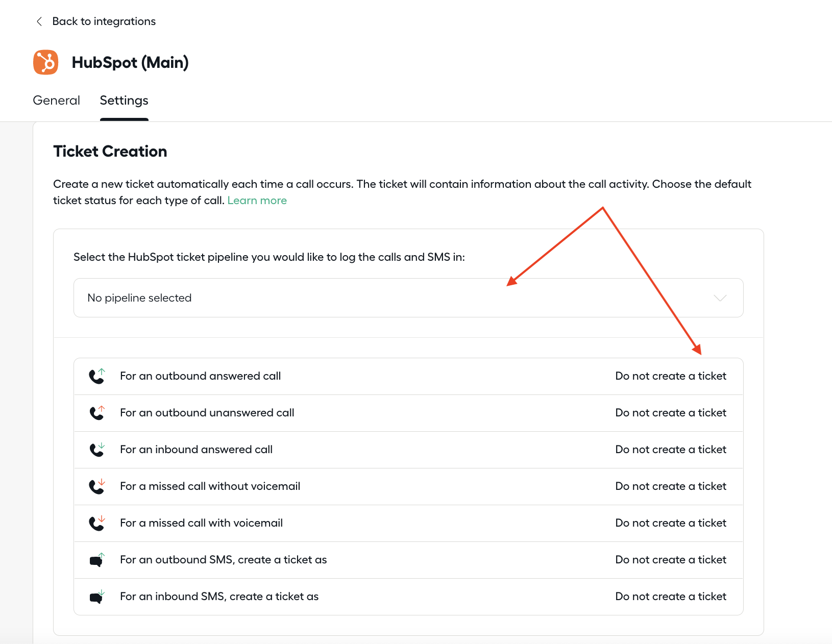This screenshot has height=644, width=832.
Task: Select the Settings tab
Action: tap(124, 101)
